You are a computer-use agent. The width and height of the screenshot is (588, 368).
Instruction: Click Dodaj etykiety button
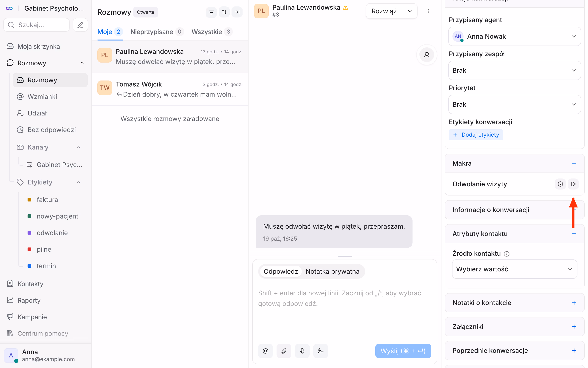[476, 135]
